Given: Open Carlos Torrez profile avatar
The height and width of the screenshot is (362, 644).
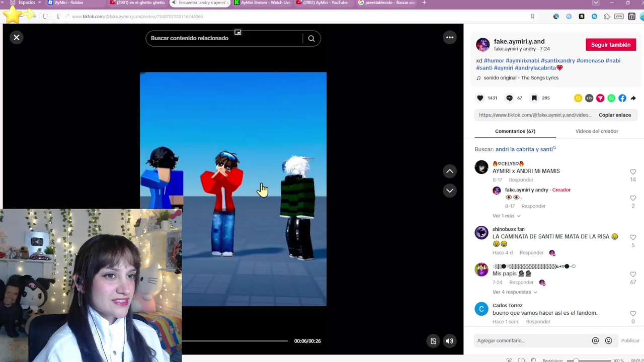Looking at the screenshot, I should tap(481, 309).
